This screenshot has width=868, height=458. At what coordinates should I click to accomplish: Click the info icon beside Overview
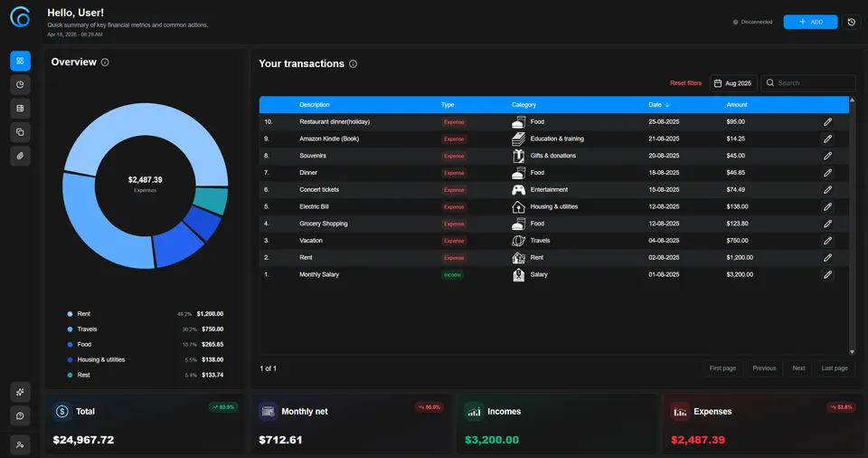[x=105, y=62]
